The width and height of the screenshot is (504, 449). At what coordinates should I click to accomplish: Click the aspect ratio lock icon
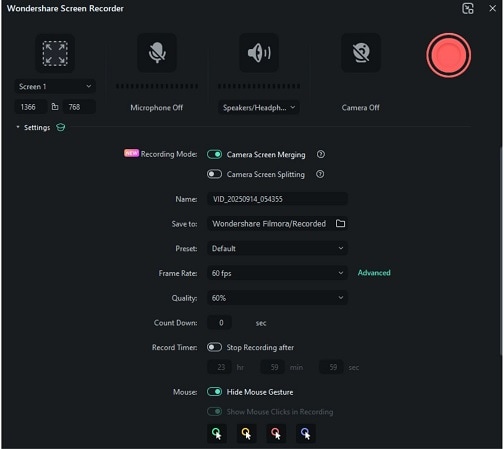55,107
